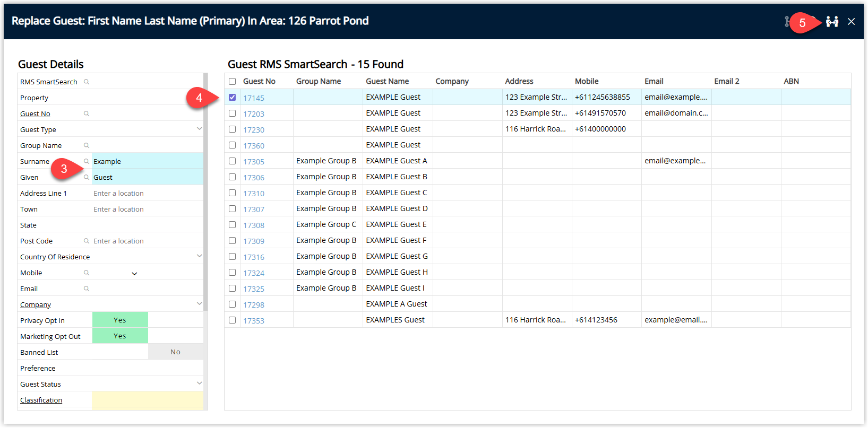
Task: Click the Property field row
Action: pos(110,98)
